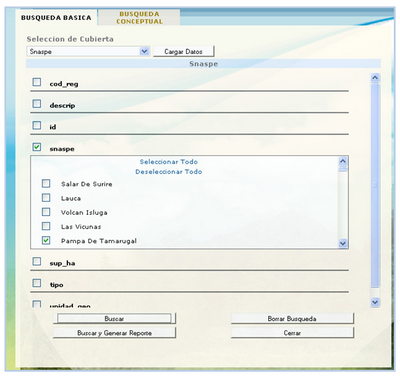Switch to Busqueda Conceptual tab
400x376 pixels.
139,18
